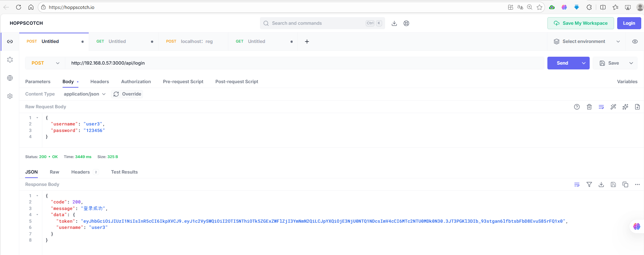The width and height of the screenshot is (644, 255).
Task: Switch to the Parameters tab
Action: pos(38,82)
